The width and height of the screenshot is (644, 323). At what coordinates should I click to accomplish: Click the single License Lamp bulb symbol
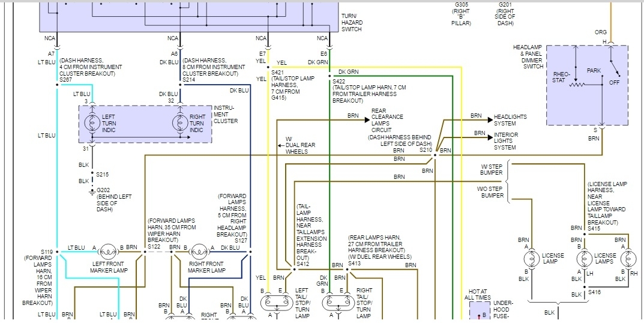pyautogui.click(x=531, y=260)
